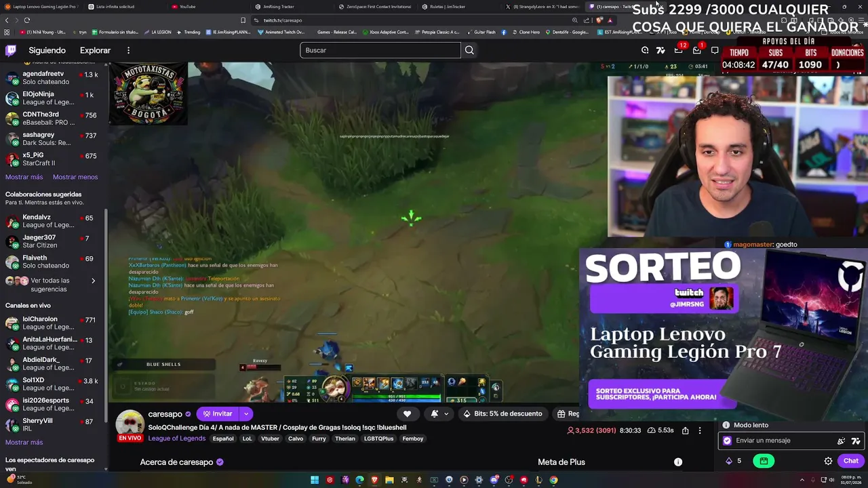Open Jaeger307 Star Citizen channel

[53, 241]
